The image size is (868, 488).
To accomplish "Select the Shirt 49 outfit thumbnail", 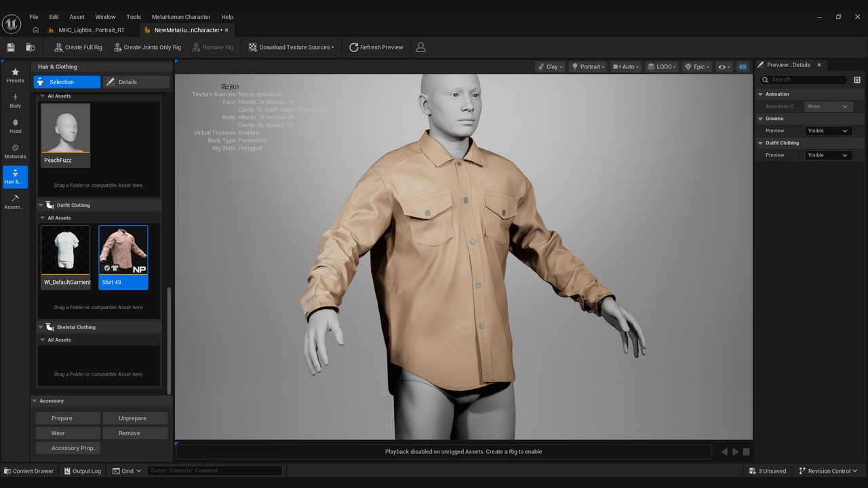I will (x=123, y=257).
